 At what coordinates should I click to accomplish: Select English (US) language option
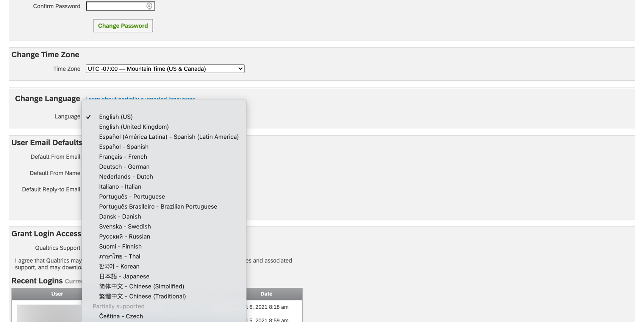116,117
